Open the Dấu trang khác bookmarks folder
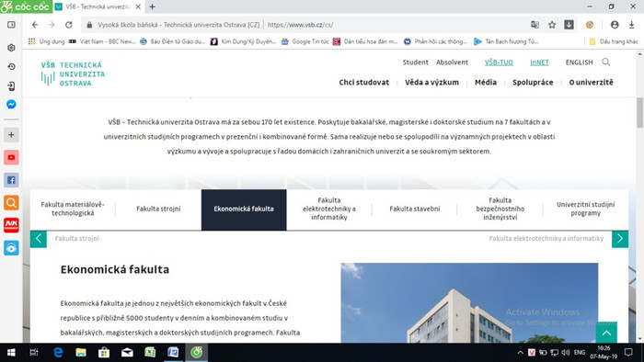The height and width of the screenshot is (362, 644). click(614, 41)
